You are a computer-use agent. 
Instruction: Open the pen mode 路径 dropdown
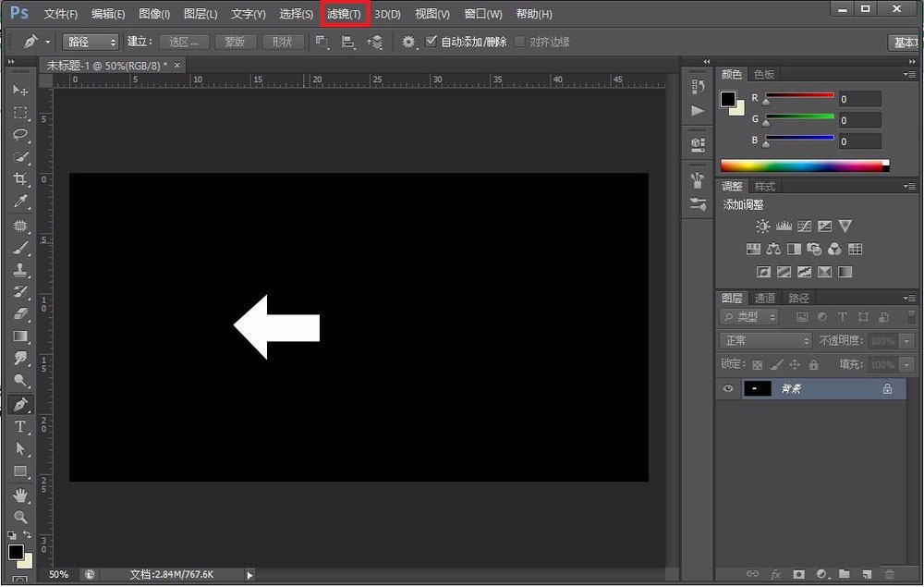tap(91, 42)
